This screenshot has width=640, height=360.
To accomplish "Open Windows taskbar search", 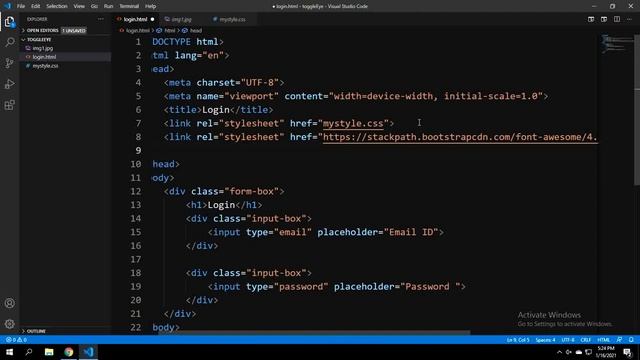I will pyautogui.click(x=29, y=352).
